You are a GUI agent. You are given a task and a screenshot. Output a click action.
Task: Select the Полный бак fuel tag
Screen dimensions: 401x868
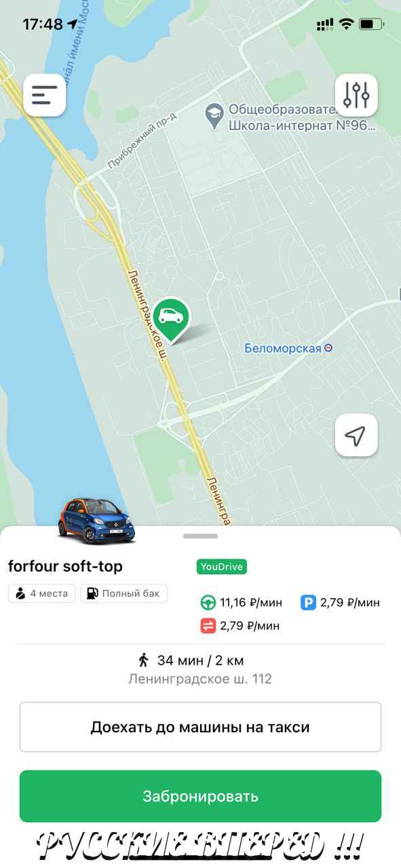pos(124,593)
